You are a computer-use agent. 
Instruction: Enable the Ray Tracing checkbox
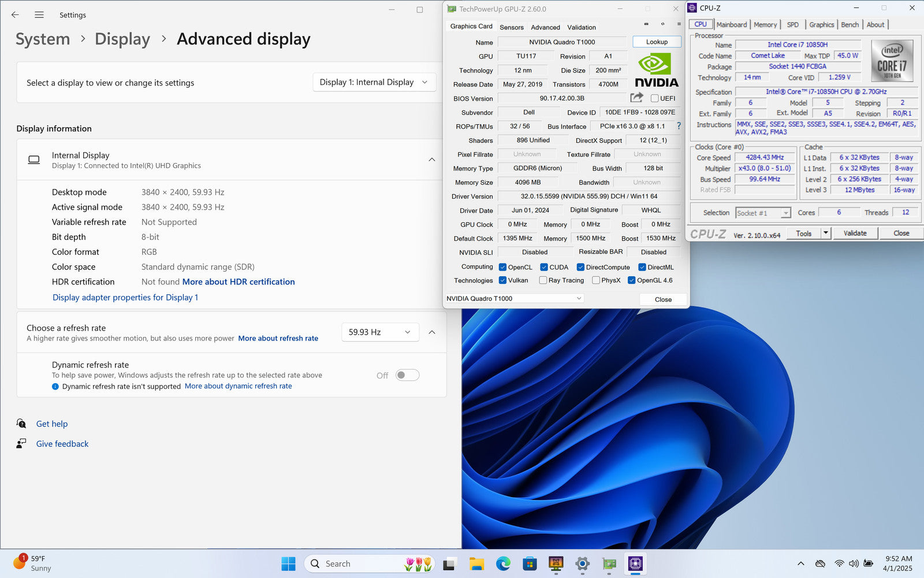click(x=543, y=280)
